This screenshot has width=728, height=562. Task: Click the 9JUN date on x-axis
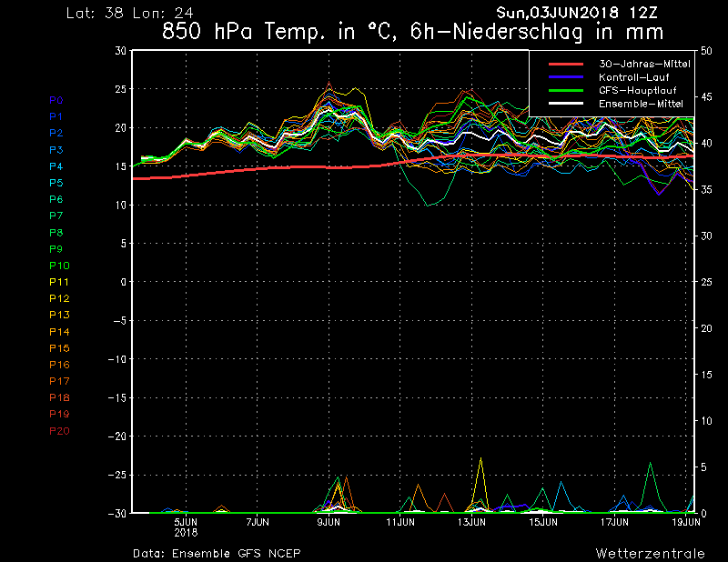pyautogui.click(x=329, y=522)
